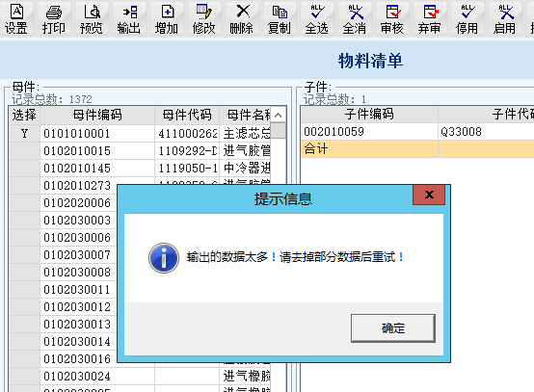Screen dimensions: 534x392
Task: Click the 弃审 unapprove icon
Action: 430,18
